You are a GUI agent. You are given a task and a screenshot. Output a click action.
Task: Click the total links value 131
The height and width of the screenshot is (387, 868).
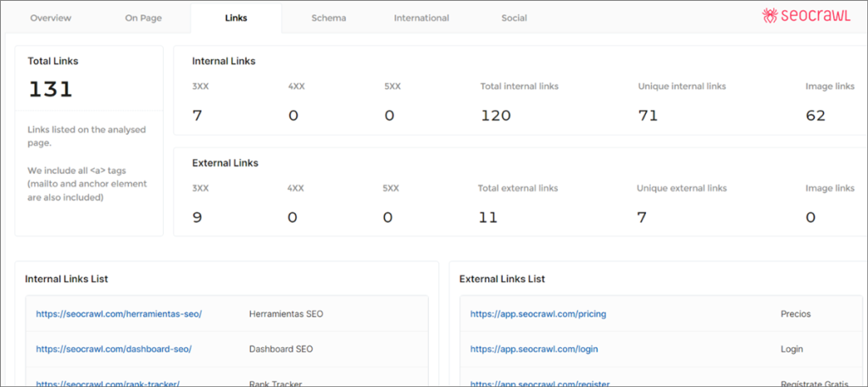tap(50, 90)
